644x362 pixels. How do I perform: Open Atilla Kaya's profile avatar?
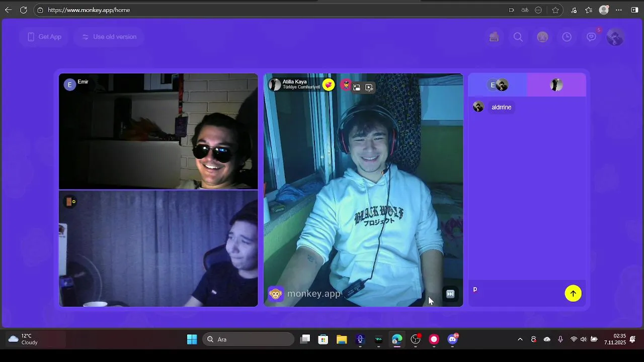275,84
